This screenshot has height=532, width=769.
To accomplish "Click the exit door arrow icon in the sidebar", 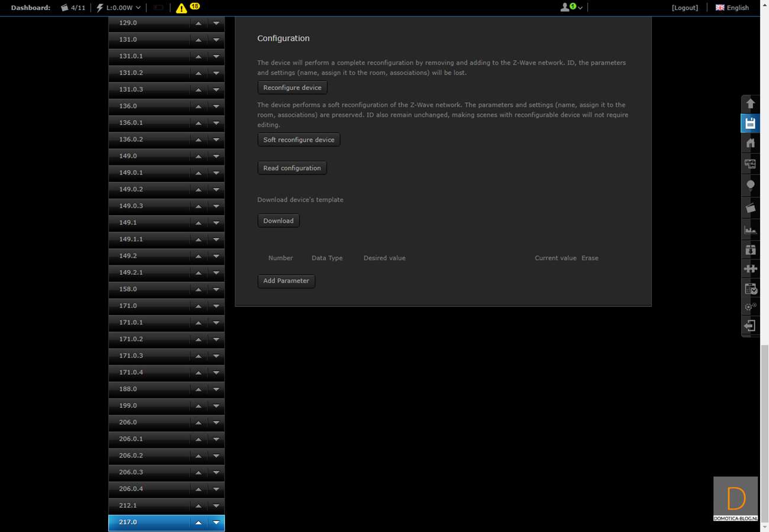I will click(x=750, y=326).
